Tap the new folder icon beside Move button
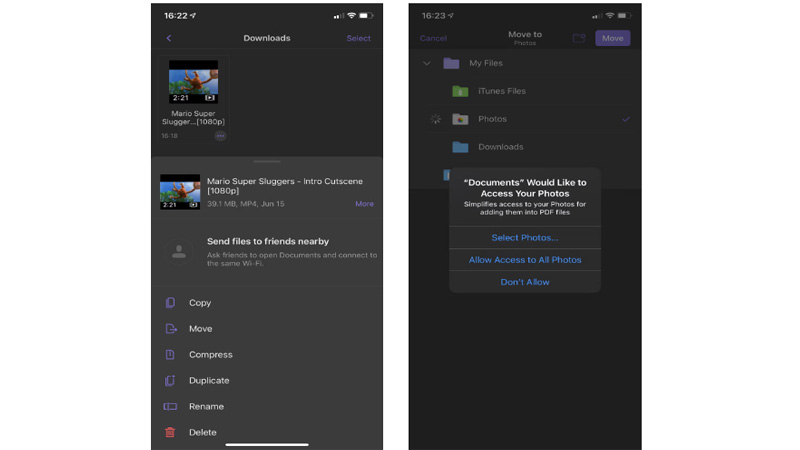This screenshot has width=800, height=450. pos(578,38)
